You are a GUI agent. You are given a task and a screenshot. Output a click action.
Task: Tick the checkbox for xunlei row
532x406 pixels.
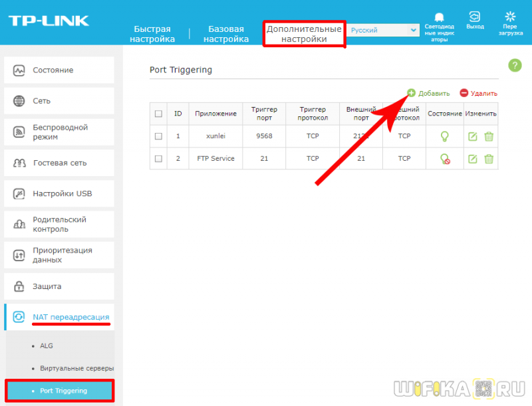(x=158, y=136)
